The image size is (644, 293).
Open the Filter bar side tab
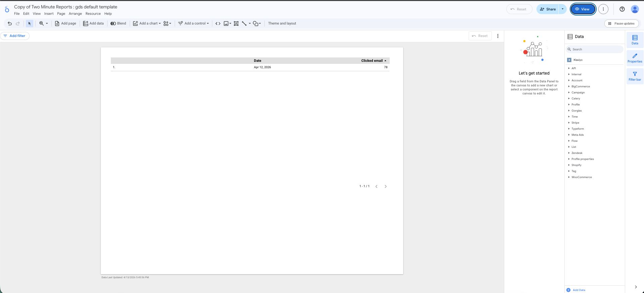point(635,76)
